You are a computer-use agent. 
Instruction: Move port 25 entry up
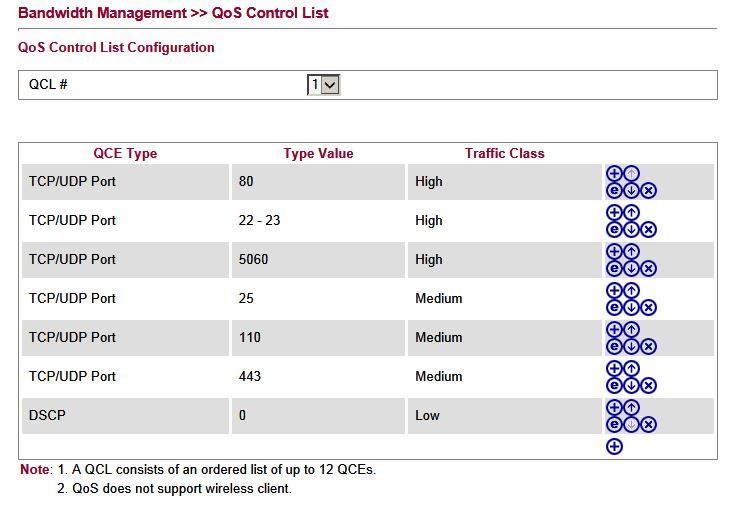tap(631, 290)
